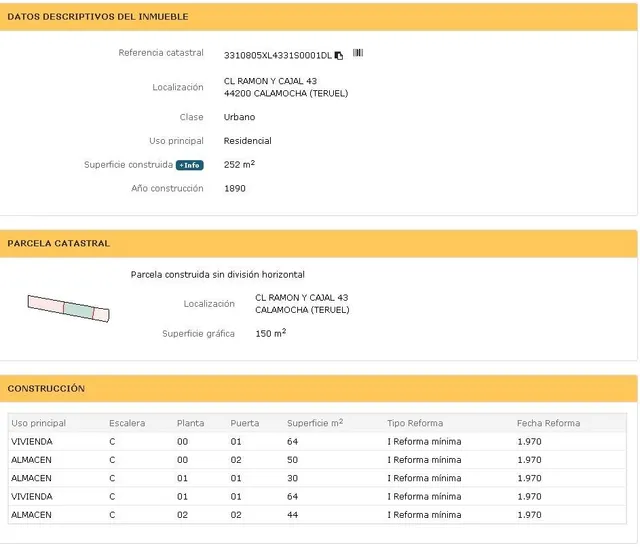Select the Clase value Urbano
Image resolution: width=640 pixels, height=547 pixels.
tap(239, 117)
